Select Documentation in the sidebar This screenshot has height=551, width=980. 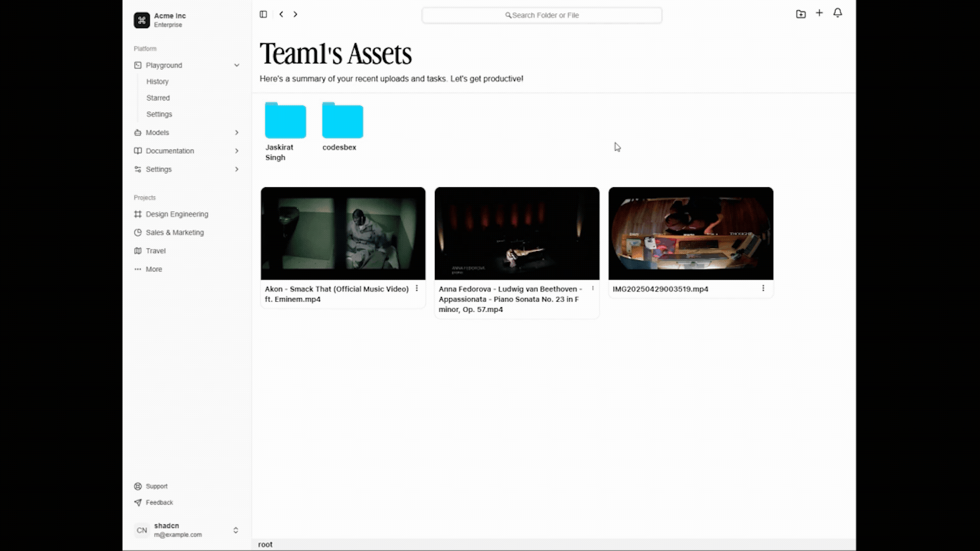pyautogui.click(x=170, y=151)
